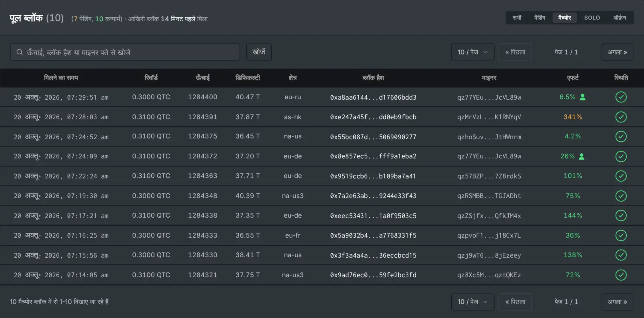Screen dimensions: 644x318
Task: Focus the height, block hash or miner search field
Action: tap(125, 52)
